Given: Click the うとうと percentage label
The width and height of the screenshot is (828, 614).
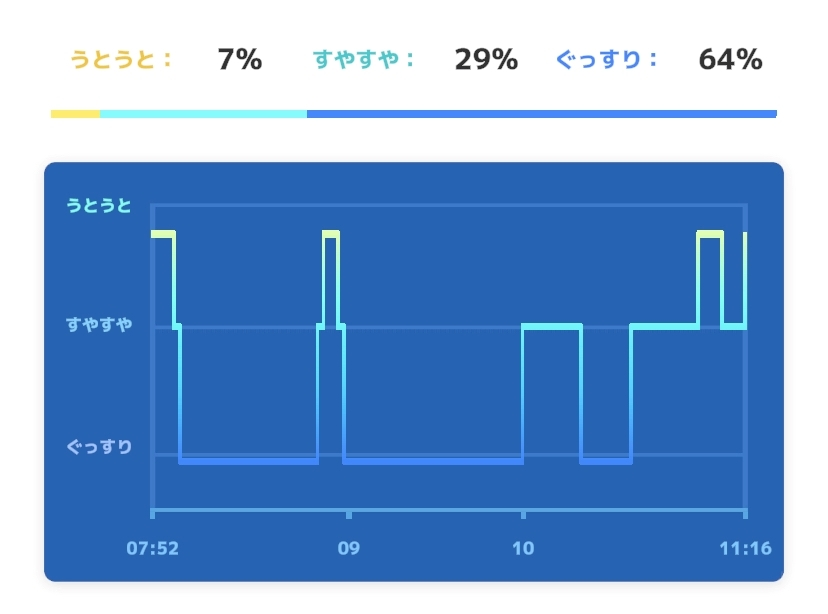Looking at the screenshot, I should [121, 60].
